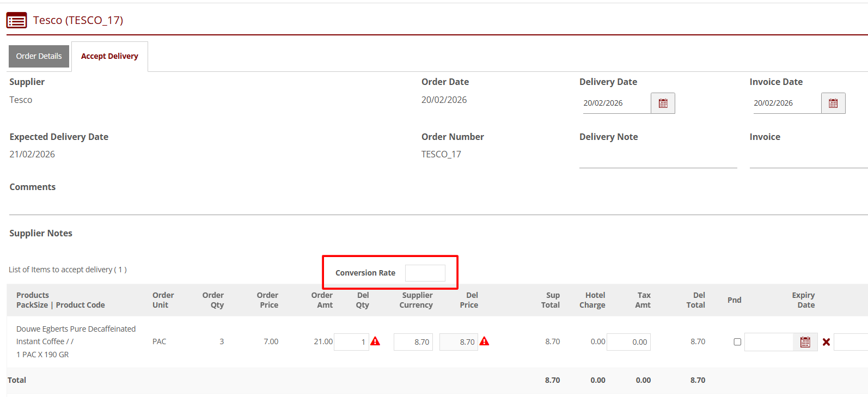Focus the Delivery Date text field

(616, 103)
